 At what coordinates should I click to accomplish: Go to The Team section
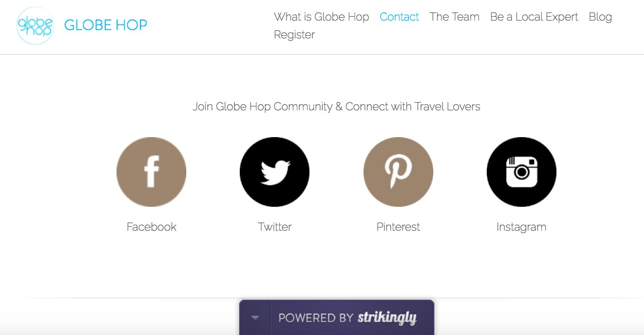pos(454,17)
